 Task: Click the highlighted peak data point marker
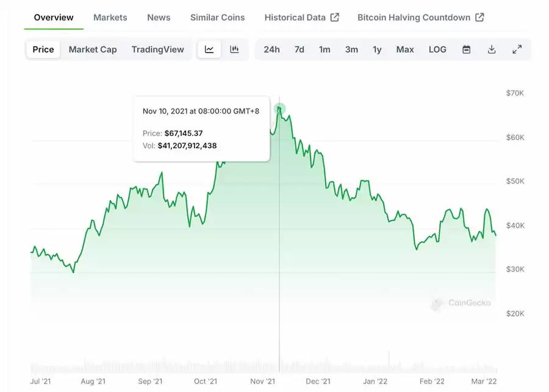279,109
